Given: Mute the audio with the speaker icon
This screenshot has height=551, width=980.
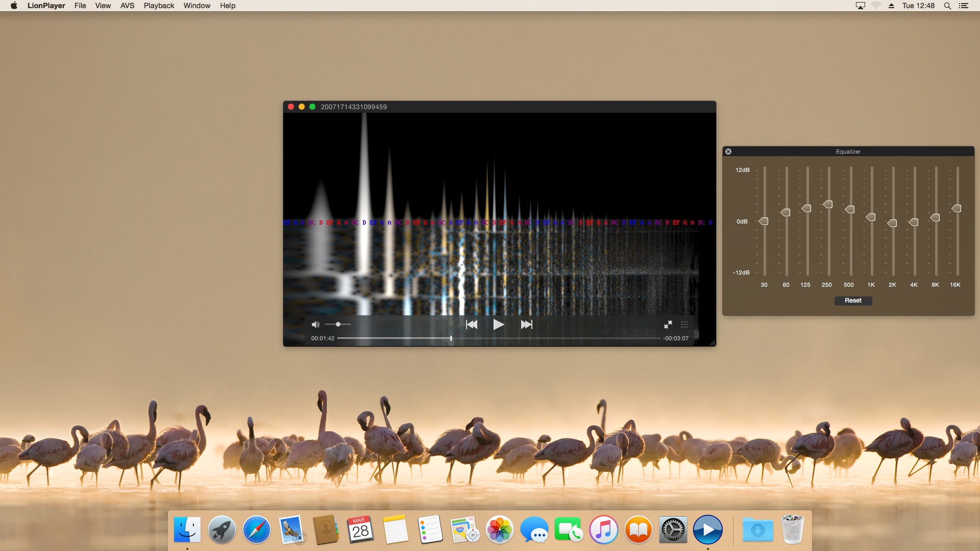Looking at the screenshot, I should (x=315, y=324).
